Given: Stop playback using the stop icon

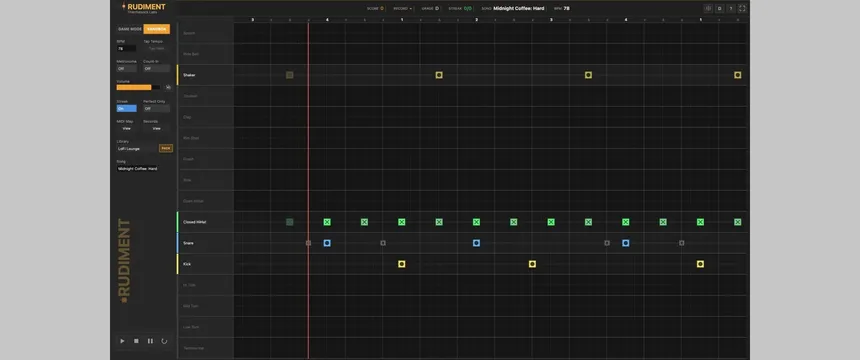Looking at the screenshot, I should coord(136,341).
